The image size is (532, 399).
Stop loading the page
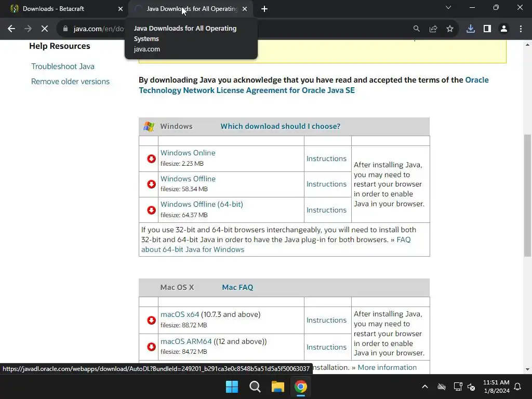[45, 29]
